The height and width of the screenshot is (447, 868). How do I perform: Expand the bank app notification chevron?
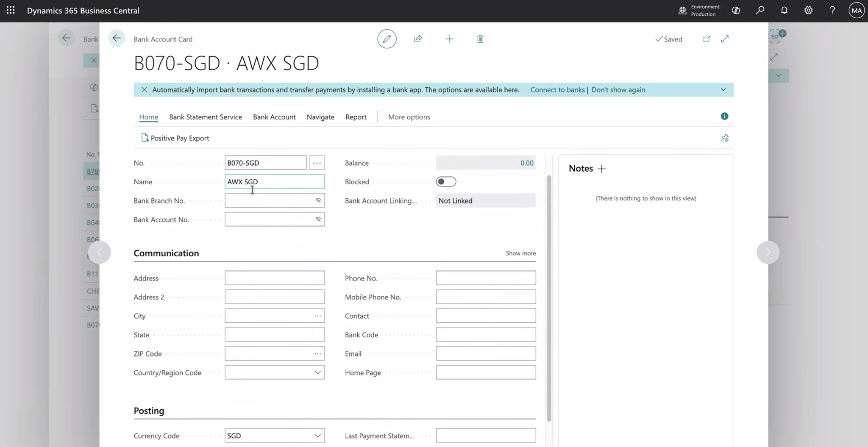[x=723, y=90]
